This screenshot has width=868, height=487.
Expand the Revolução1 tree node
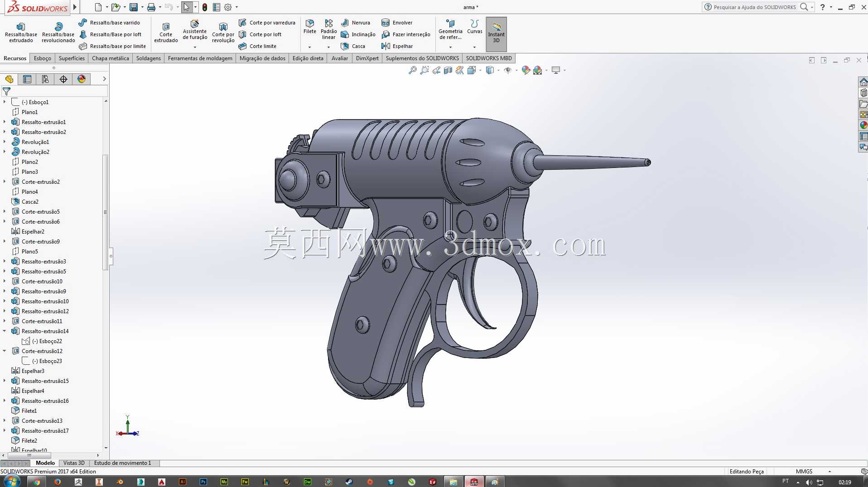pos(5,142)
